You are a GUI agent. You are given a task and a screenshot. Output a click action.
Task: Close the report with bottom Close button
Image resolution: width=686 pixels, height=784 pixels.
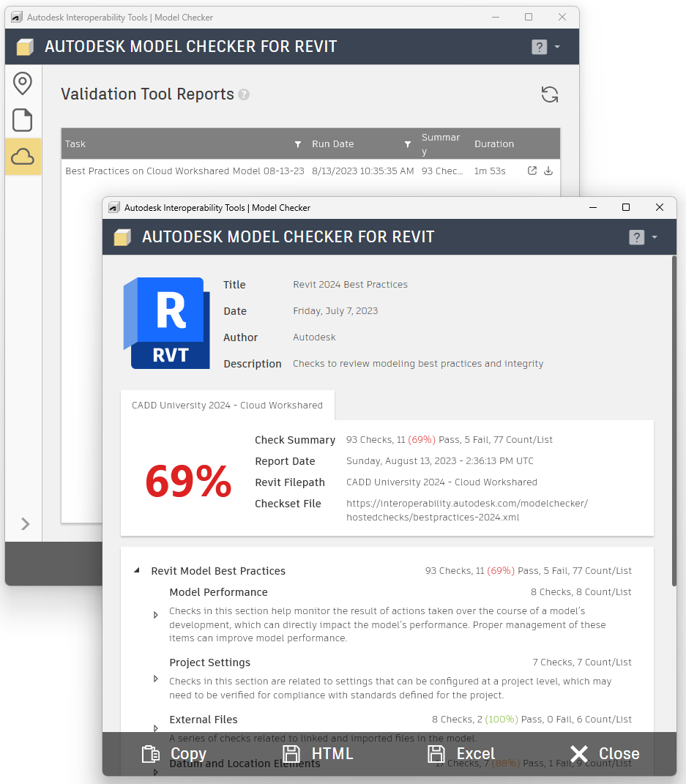click(x=605, y=753)
